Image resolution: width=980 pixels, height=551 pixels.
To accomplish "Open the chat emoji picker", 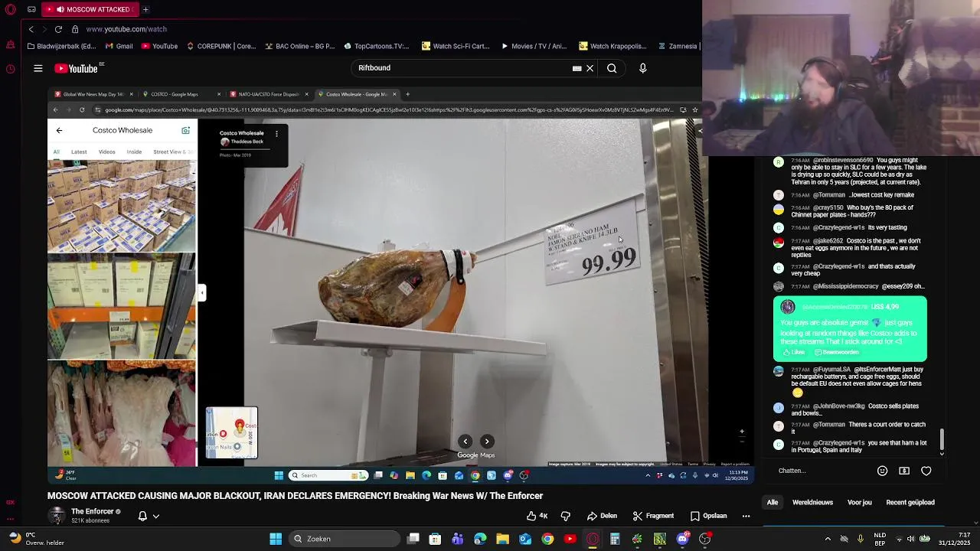I will (882, 471).
